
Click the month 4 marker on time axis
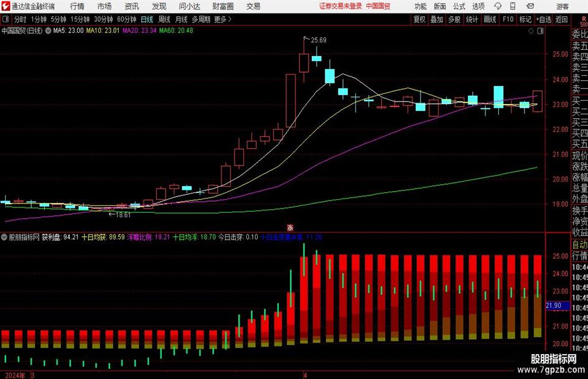pos(306,375)
